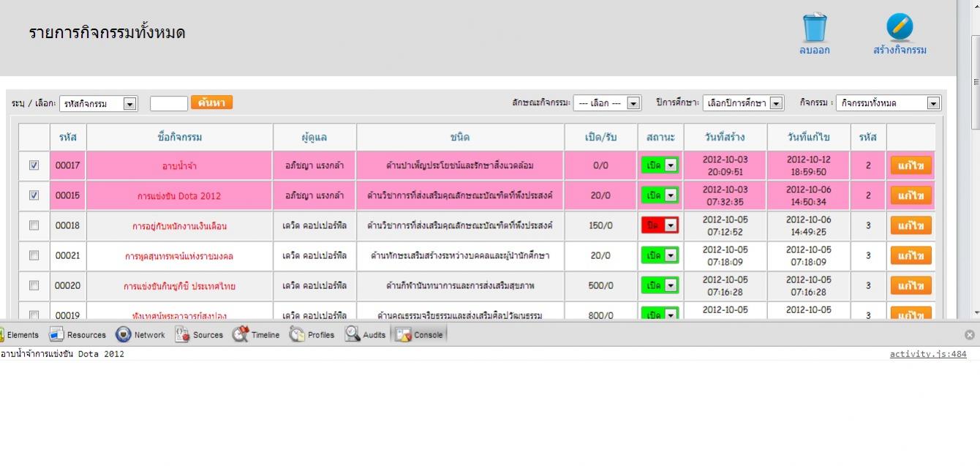The height and width of the screenshot is (466, 980).
Task: Click the สร้างกิจกรรม label
Action: (x=900, y=50)
